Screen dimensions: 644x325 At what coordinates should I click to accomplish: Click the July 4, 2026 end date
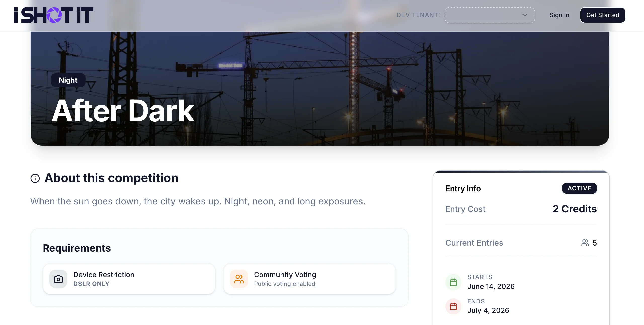click(488, 310)
